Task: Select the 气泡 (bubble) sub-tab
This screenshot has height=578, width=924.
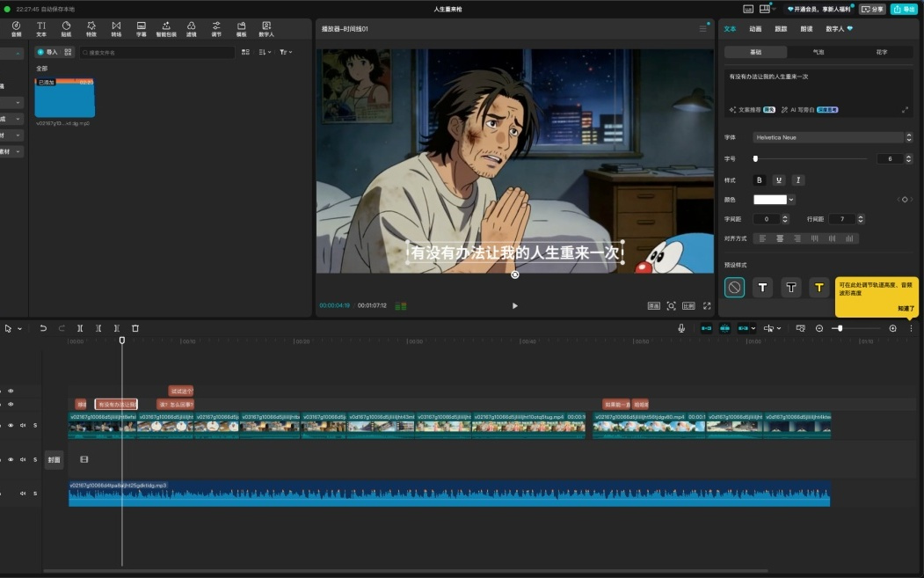Action: click(819, 52)
